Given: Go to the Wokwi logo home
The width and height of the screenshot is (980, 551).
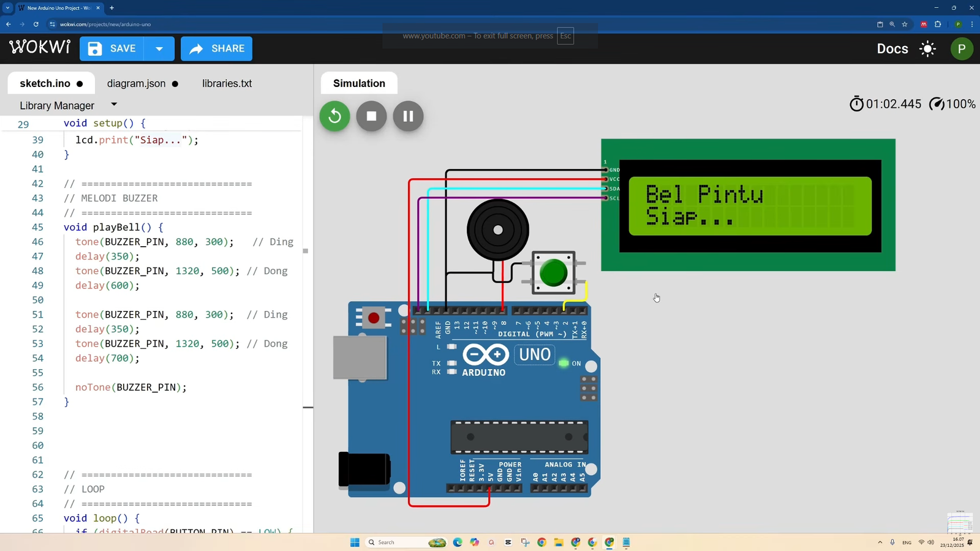Looking at the screenshot, I should click(x=40, y=47).
